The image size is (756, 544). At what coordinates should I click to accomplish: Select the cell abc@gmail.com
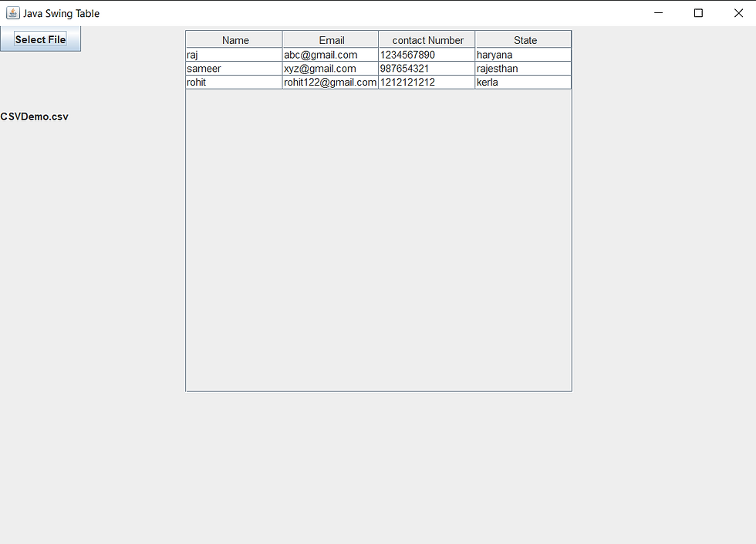tap(331, 55)
